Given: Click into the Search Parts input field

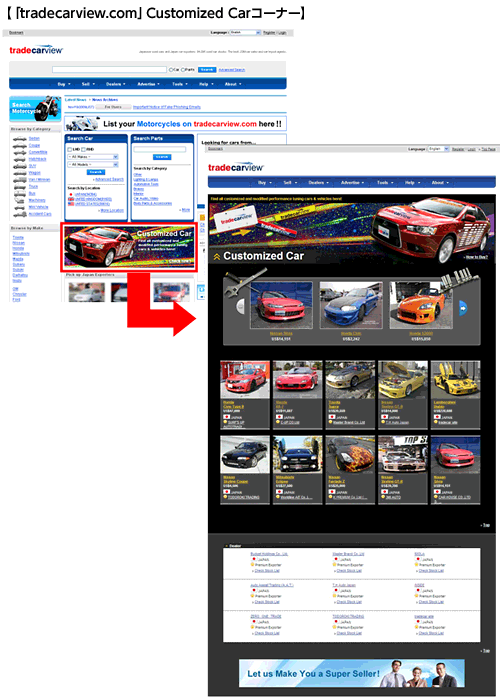Looking at the screenshot, I should pyautogui.click(x=159, y=149).
